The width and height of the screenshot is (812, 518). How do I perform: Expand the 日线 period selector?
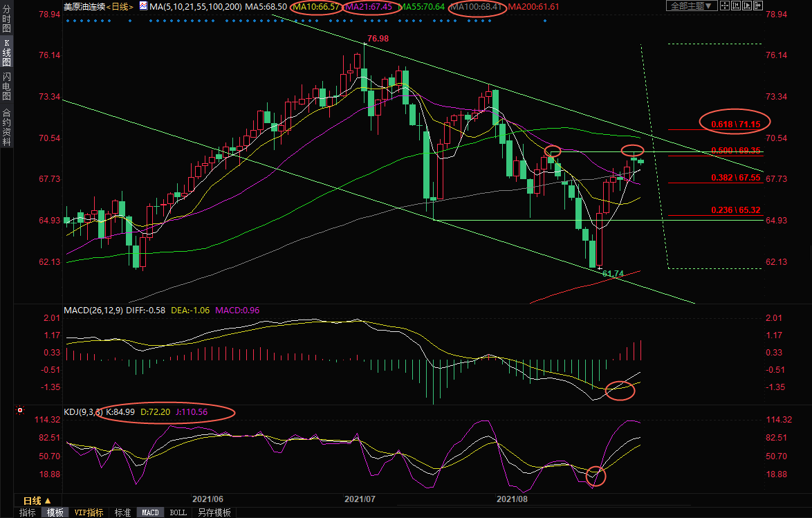coord(37,501)
